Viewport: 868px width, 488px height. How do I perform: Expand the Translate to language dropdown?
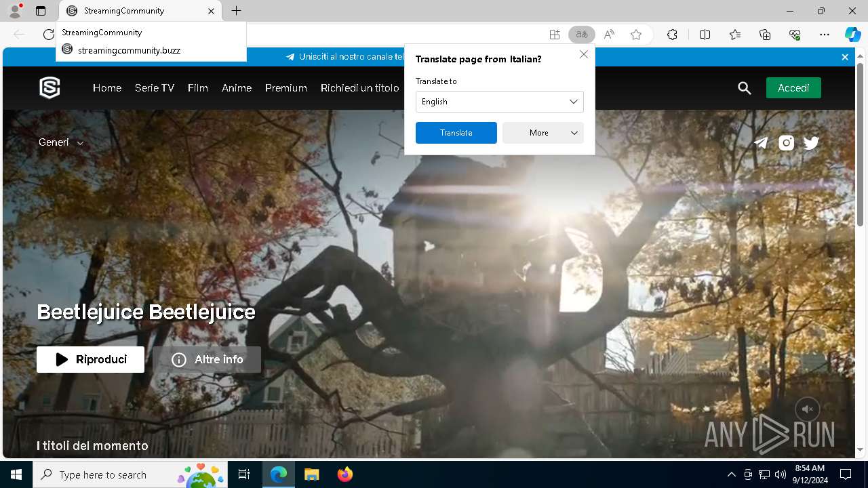tap(499, 102)
